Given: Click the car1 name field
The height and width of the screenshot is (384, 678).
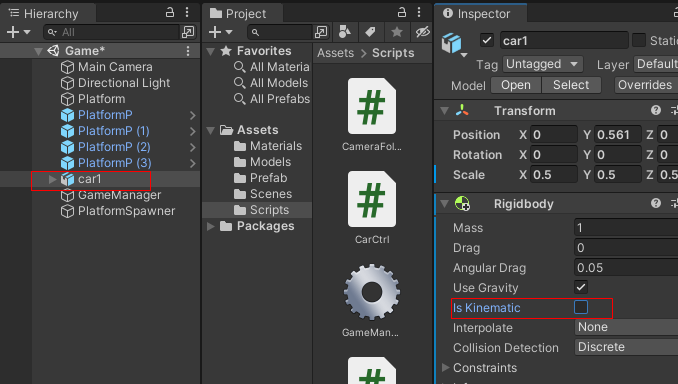Looking at the screenshot, I should 564,41.
